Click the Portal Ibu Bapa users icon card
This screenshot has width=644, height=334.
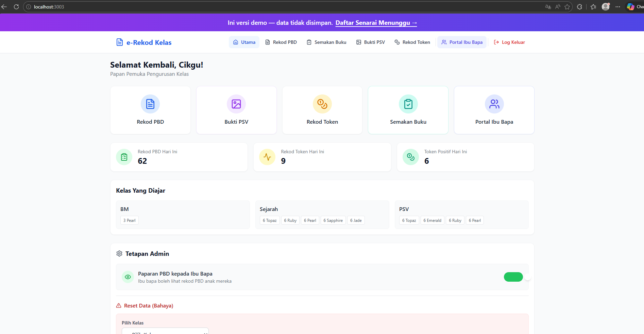(494, 110)
